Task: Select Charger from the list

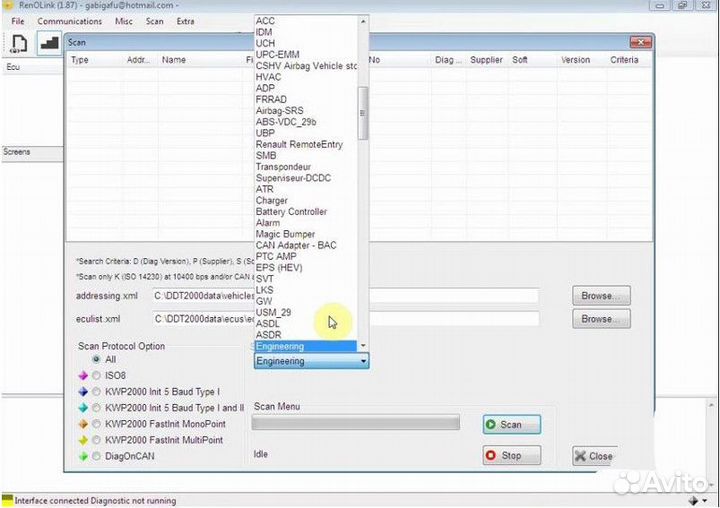Action: [305, 200]
